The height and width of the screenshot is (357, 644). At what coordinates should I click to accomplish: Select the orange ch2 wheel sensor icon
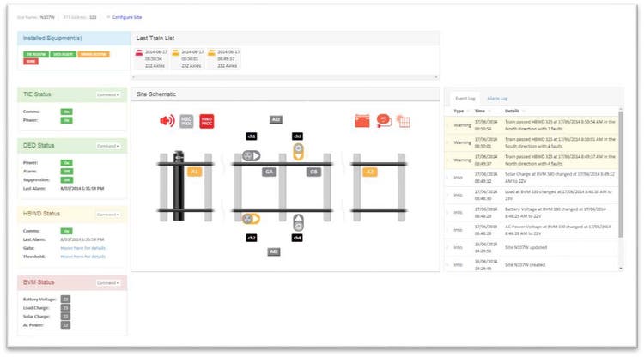[251, 219]
